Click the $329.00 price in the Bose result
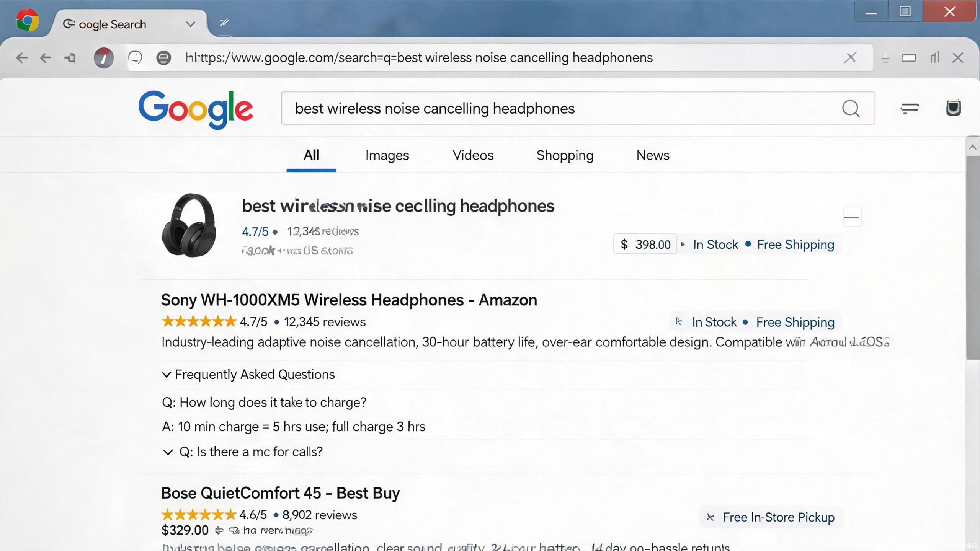 coord(185,530)
